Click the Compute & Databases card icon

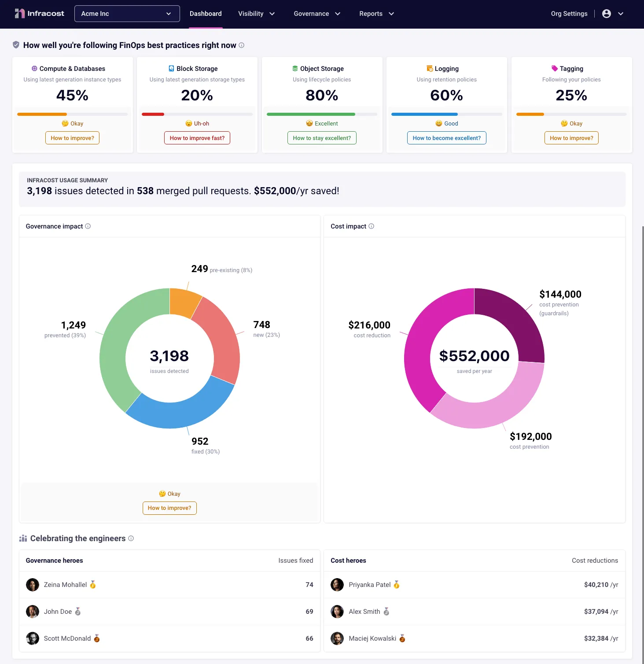point(34,68)
